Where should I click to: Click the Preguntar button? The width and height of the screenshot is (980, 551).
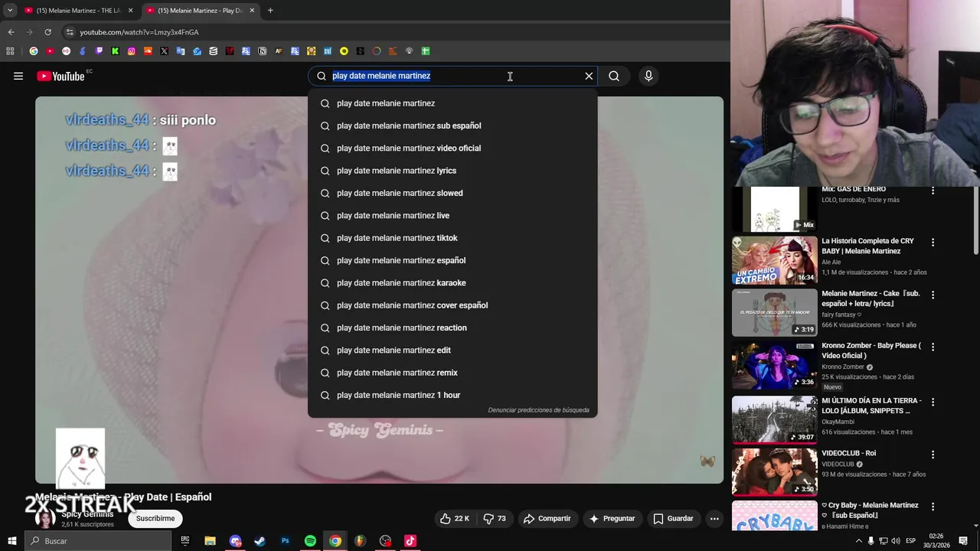click(x=611, y=518)
